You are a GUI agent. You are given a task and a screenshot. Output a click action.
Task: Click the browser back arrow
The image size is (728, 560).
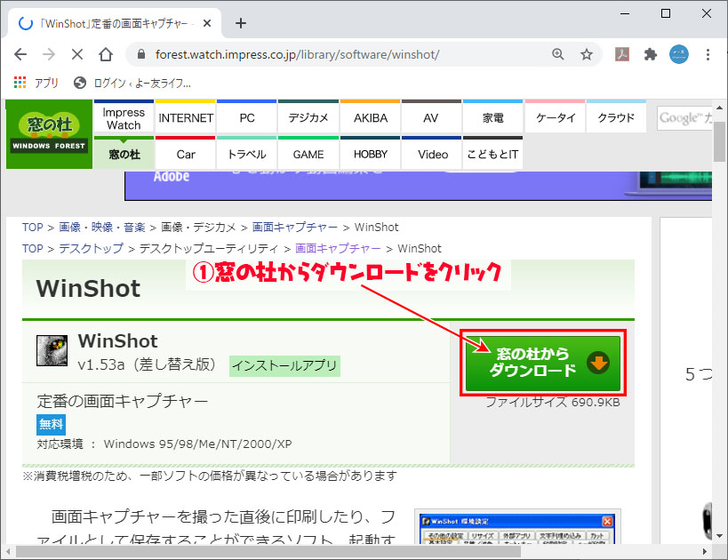(20, 55)
